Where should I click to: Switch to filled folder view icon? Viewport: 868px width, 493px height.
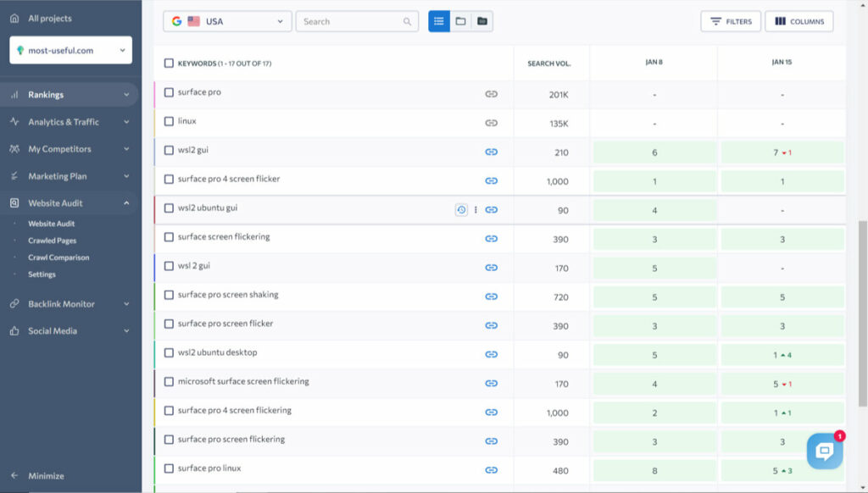coord(482,21)
